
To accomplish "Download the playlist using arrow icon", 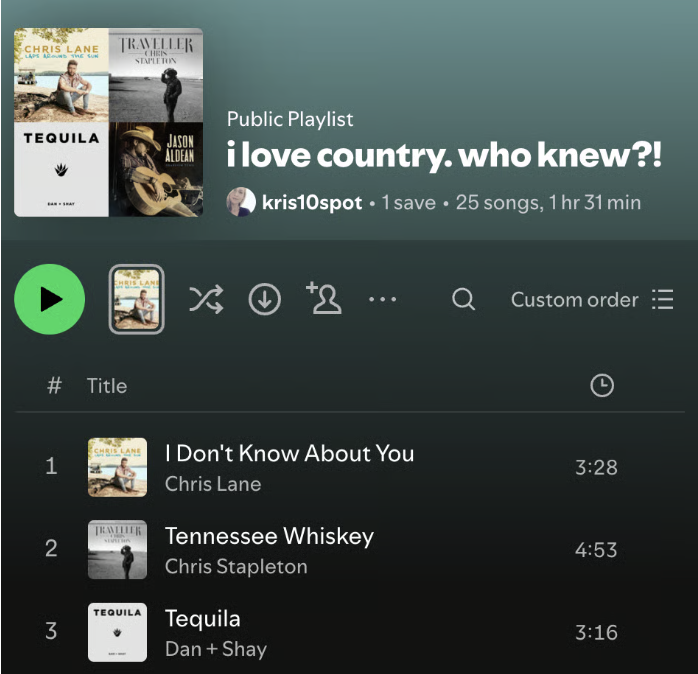I will point(264,299).
